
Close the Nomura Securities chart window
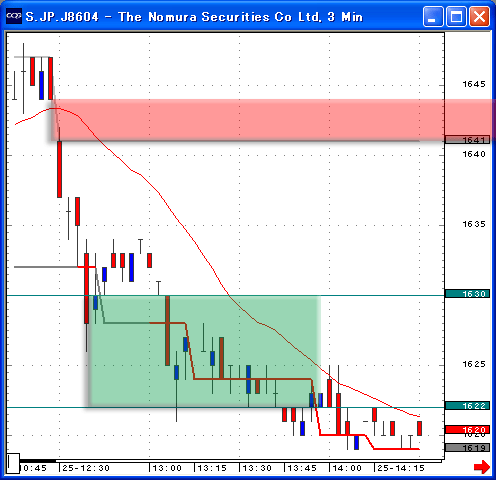(479, 16)
